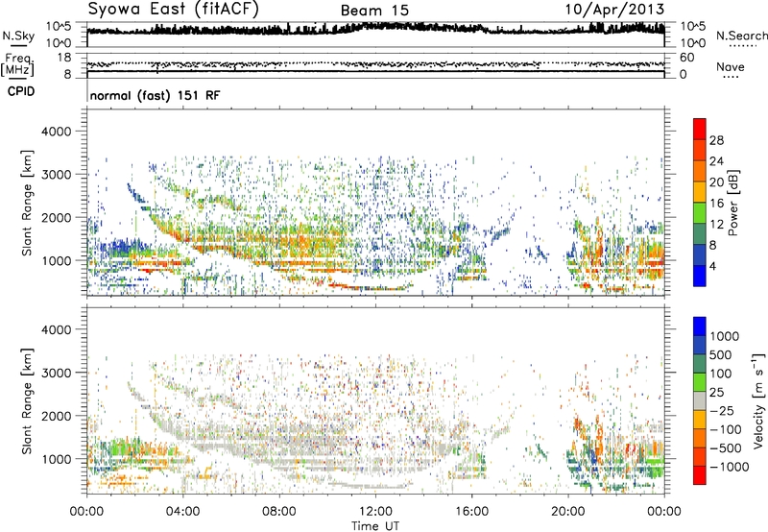Select the top red segment of power colorbar
This screenshot has width=768, height=532.
pyautogui.click(x=700, y=130)
